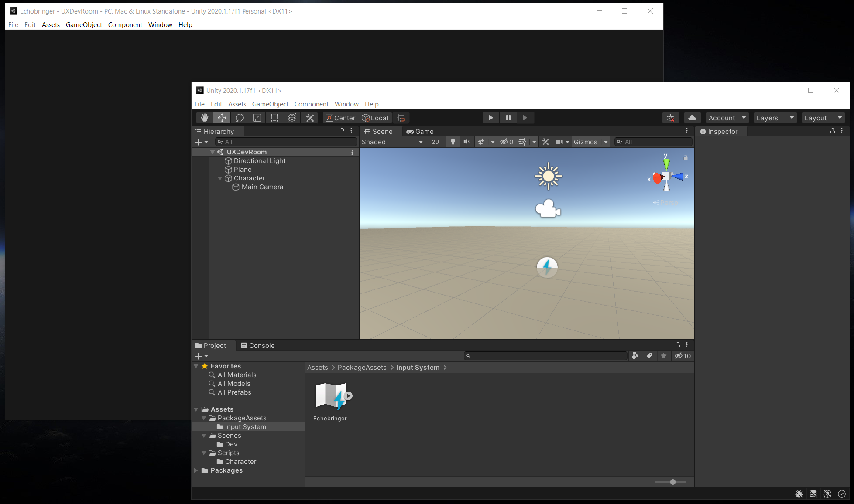Click the Project search field
This screenshot has height=504, width=854.
click(x=545, y=356)
